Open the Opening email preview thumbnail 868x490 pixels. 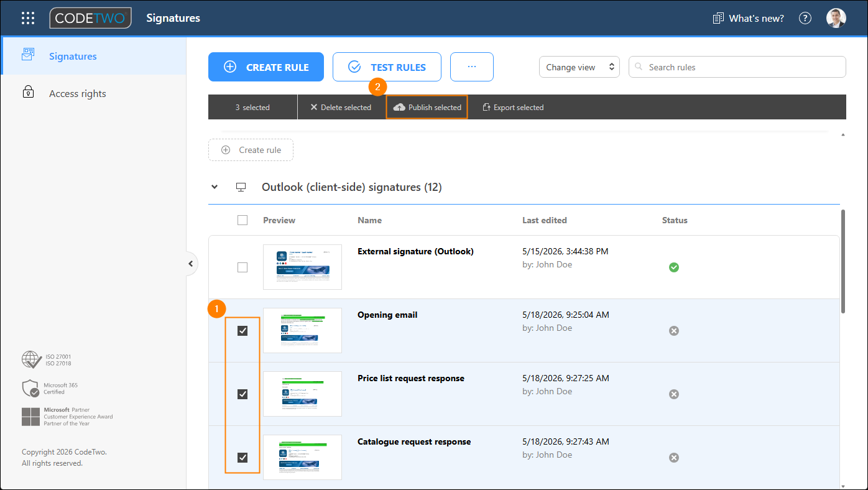click(302, 330)
